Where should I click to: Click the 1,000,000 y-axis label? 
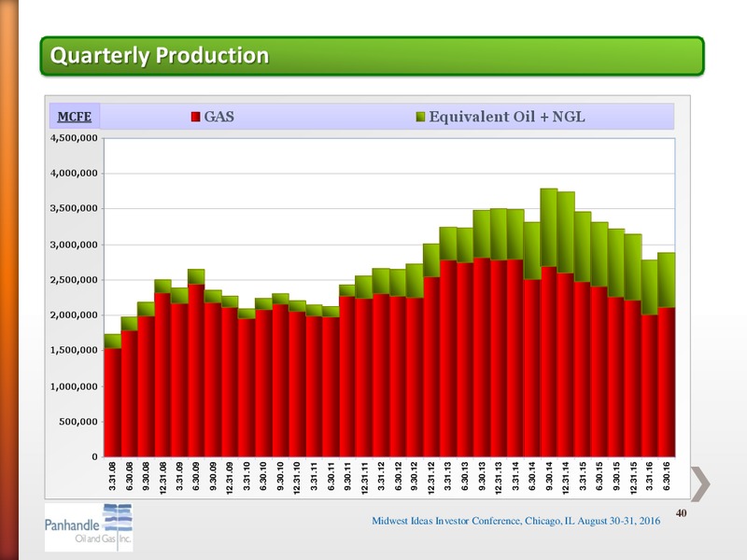coord(74,386)
